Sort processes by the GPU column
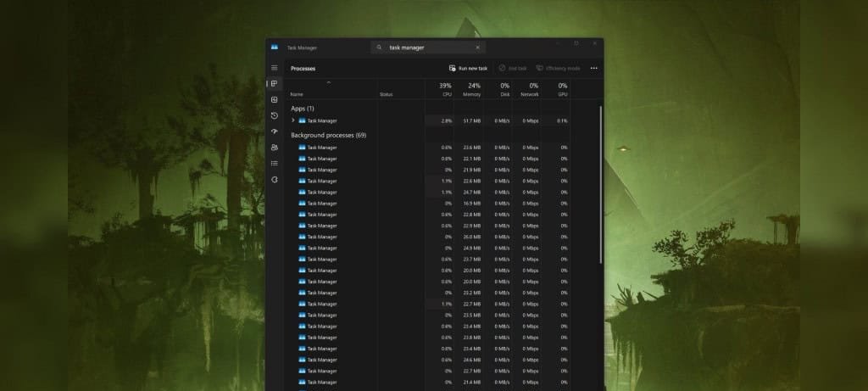 click(555, 89)
